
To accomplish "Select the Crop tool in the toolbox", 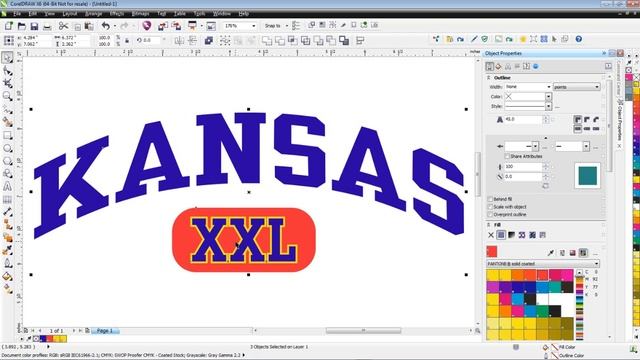I will point(7,83).
